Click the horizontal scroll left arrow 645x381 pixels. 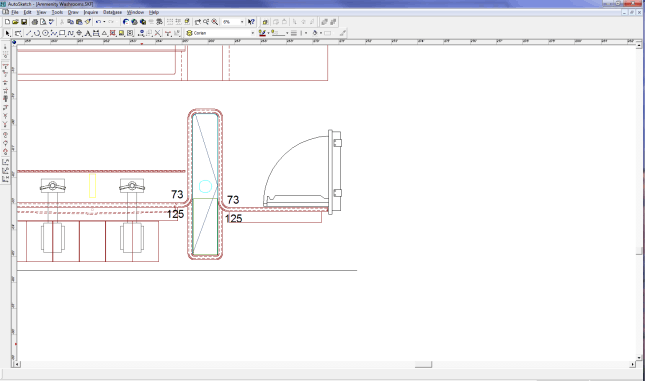(17, 365)
